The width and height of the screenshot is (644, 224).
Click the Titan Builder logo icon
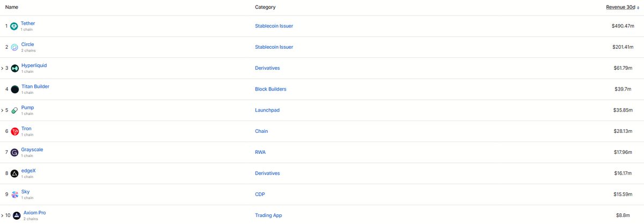click(x=14, y=89)
